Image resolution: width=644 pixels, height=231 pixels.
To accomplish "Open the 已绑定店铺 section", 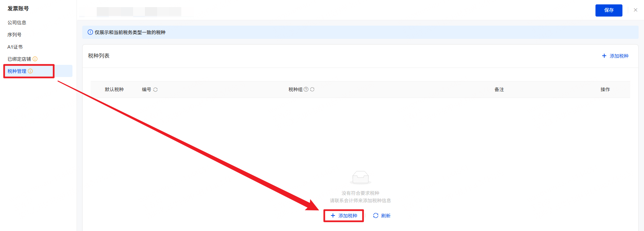I will click(19, 59).
